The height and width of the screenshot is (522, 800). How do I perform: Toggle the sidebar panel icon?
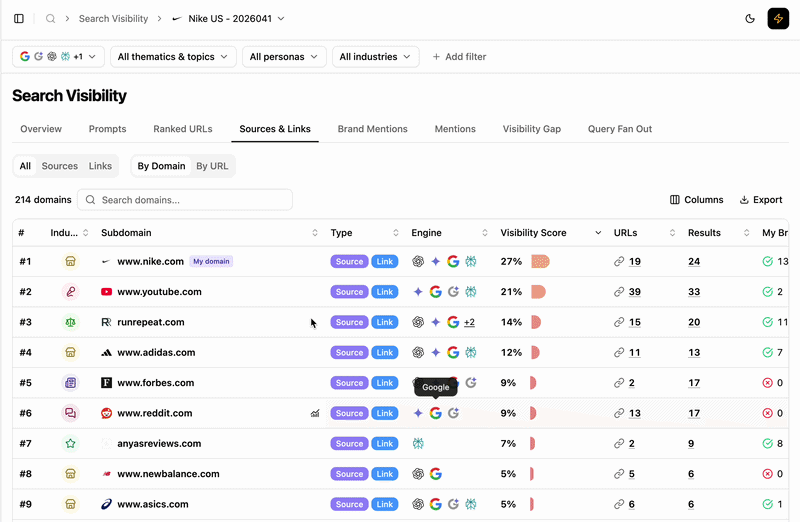pyautogui.click(x=19, y=18)
